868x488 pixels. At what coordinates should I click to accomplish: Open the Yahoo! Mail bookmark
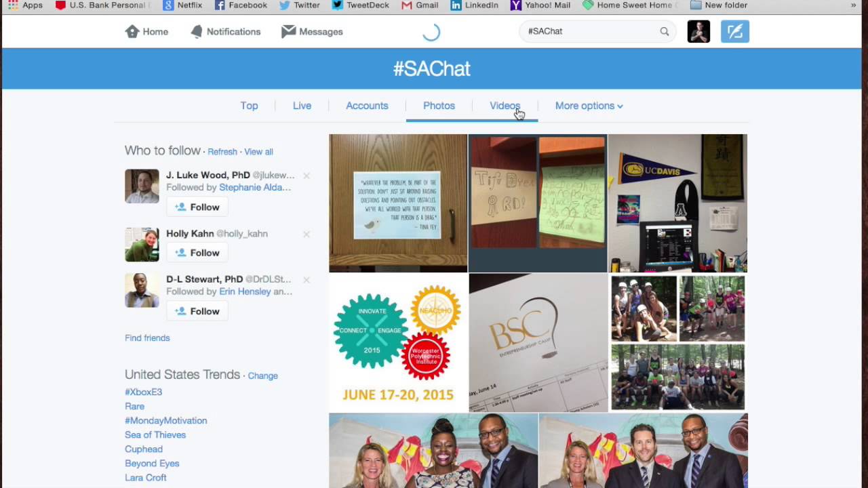tap(540, 5)
